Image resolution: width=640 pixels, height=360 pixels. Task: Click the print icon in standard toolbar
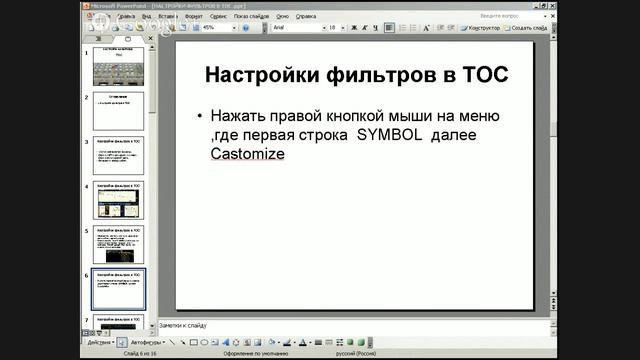point(116,28)
